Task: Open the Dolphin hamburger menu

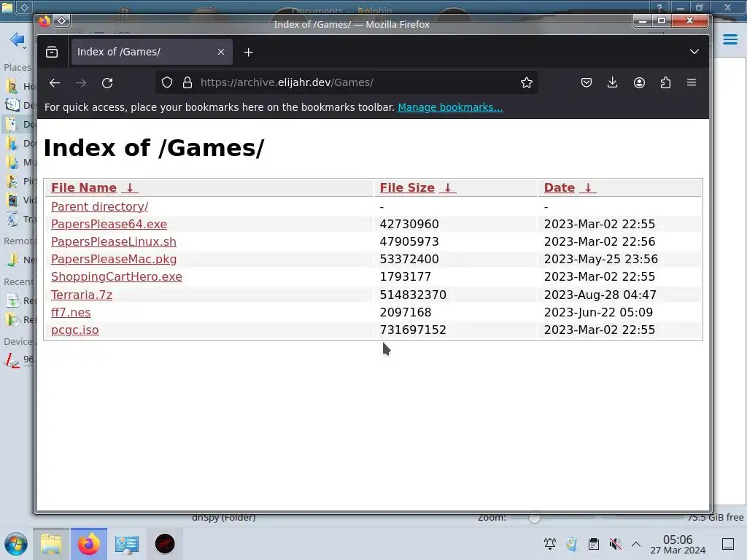Action: point(729,39)
